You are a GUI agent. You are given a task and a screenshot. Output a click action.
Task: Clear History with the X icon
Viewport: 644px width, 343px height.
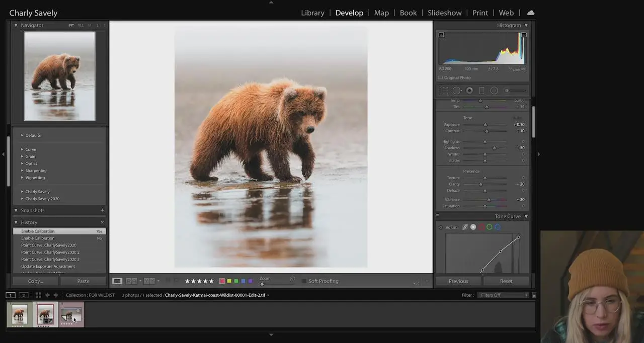[102, 222]
